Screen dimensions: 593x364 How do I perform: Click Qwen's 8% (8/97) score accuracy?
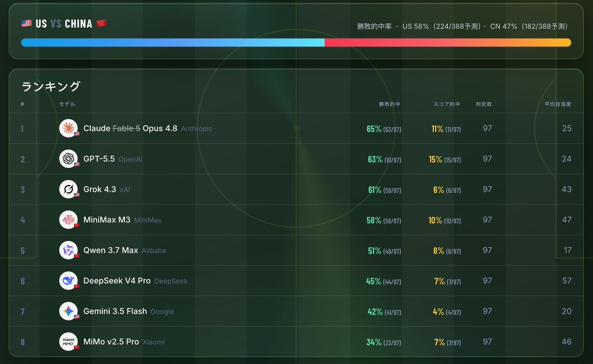click(447, 251)
